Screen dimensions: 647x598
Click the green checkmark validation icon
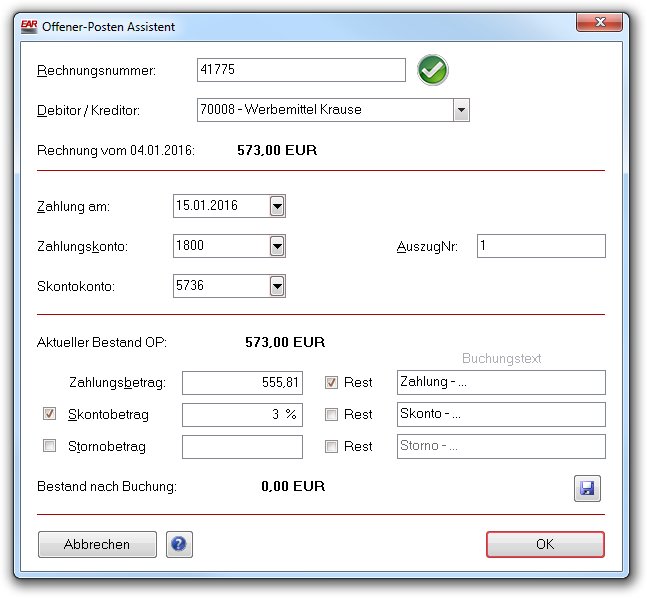click(433, 70)
